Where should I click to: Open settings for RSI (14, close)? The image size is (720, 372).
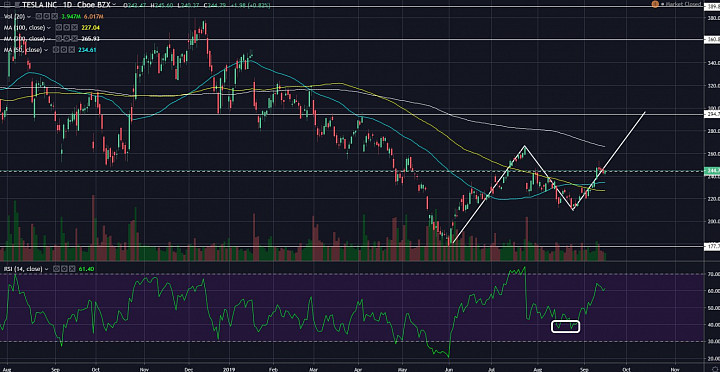click(64, 269)
